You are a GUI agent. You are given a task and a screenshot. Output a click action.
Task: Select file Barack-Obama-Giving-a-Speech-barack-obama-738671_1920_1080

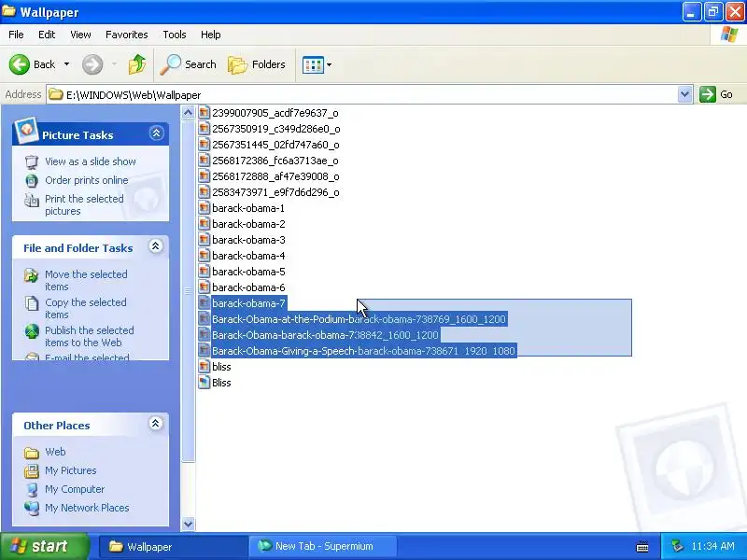pos(363,351)
